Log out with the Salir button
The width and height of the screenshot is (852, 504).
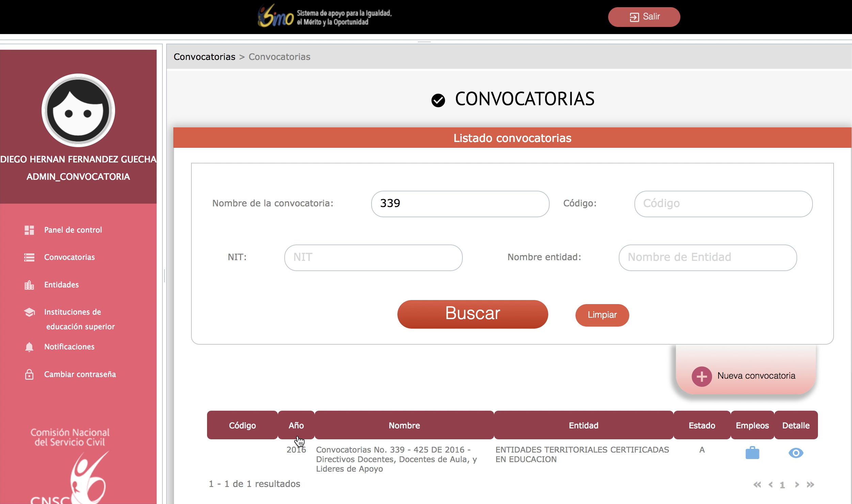644,17
